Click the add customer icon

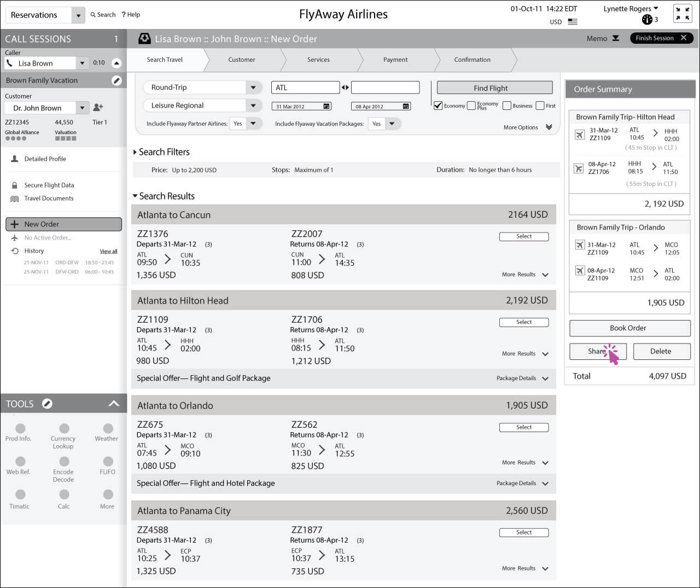pos(98,108)
